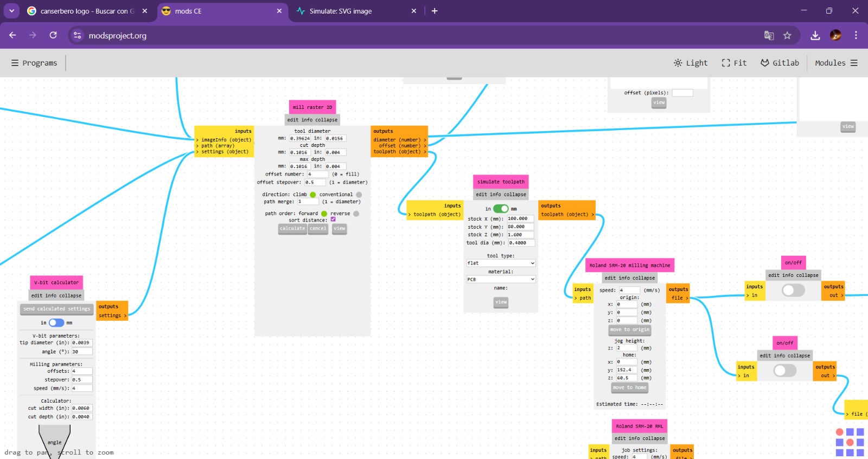
Task: Click imageInfo (object) input port
Action: pos(224,140)
